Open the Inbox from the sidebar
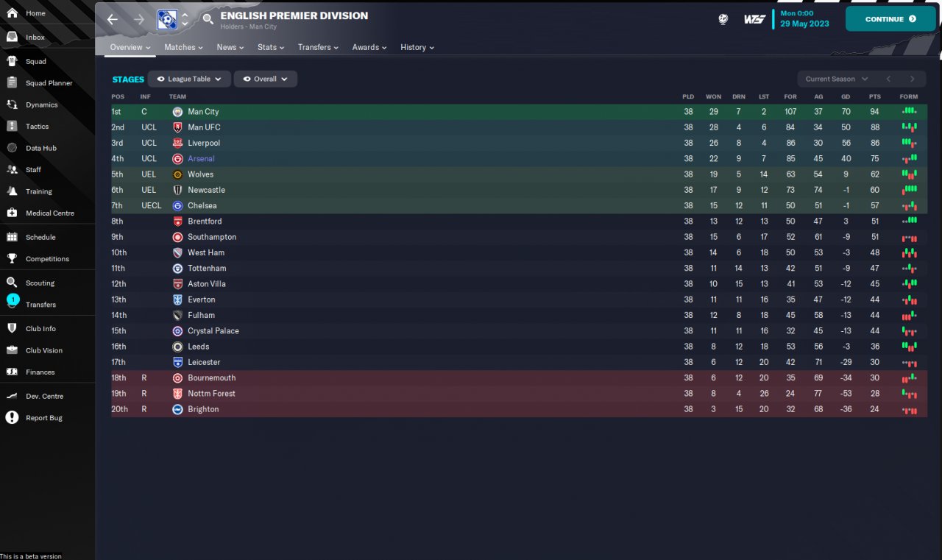 (x=35, y=37)
